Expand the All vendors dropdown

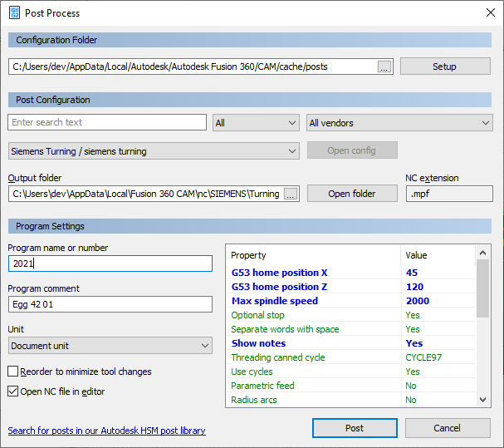pos(399,123)
